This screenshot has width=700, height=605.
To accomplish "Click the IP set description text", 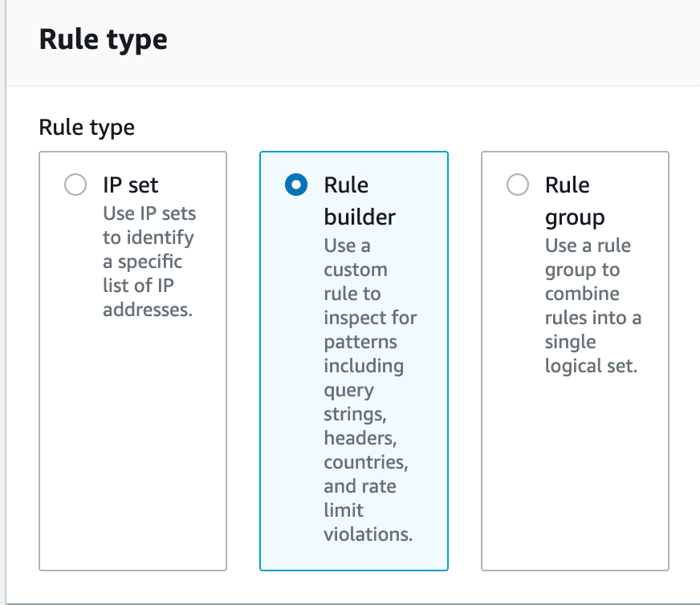I will (x=149, y=238).
